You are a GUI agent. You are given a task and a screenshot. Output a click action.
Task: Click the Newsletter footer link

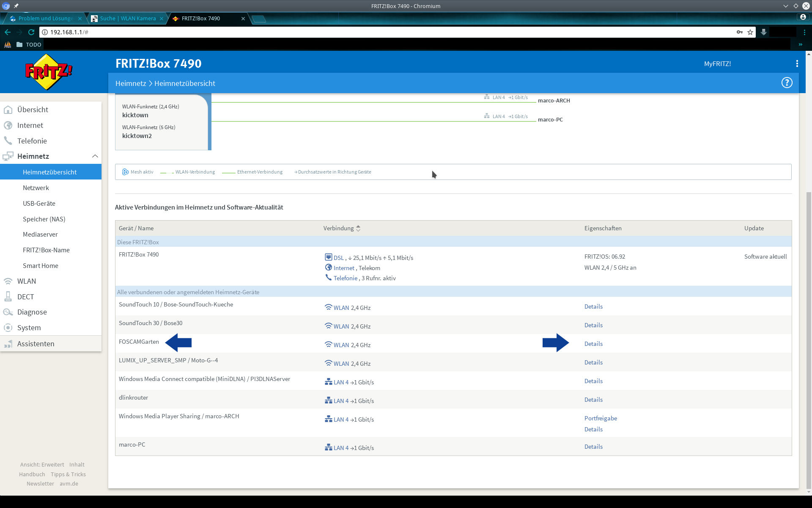[40, 483]
